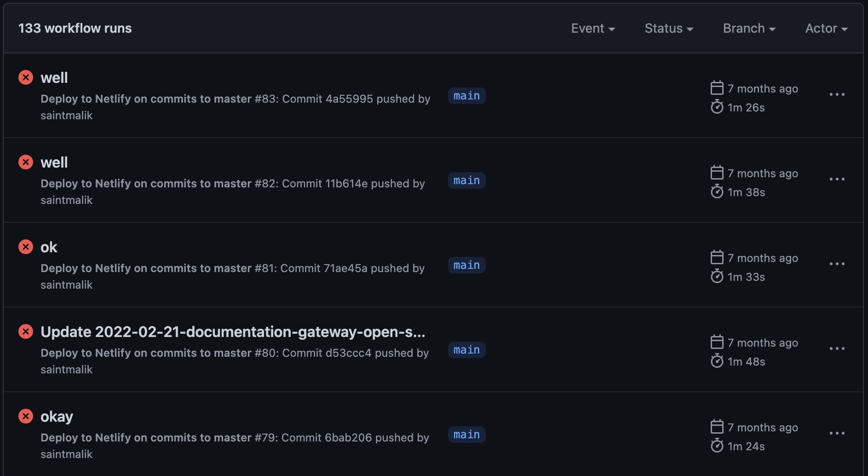Open the three-dot menu for run #82
Screen dimensions: 868x476
point(837,179)
